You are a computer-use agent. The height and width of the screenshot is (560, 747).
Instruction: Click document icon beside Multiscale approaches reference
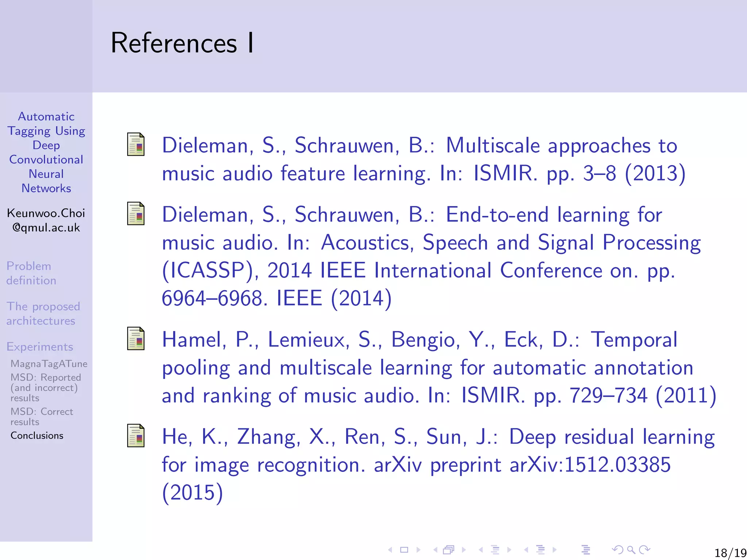coord(136,144)
